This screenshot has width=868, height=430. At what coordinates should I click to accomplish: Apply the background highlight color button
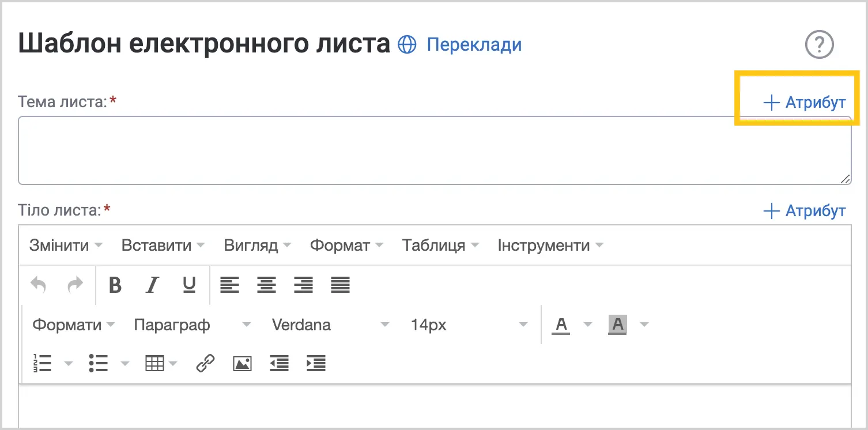[617, 325]
